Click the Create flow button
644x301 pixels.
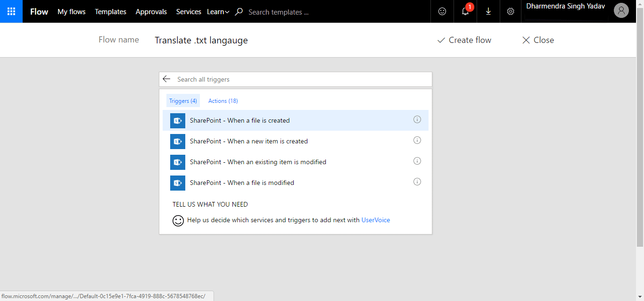pyautogui.click(x=464, y=40)
